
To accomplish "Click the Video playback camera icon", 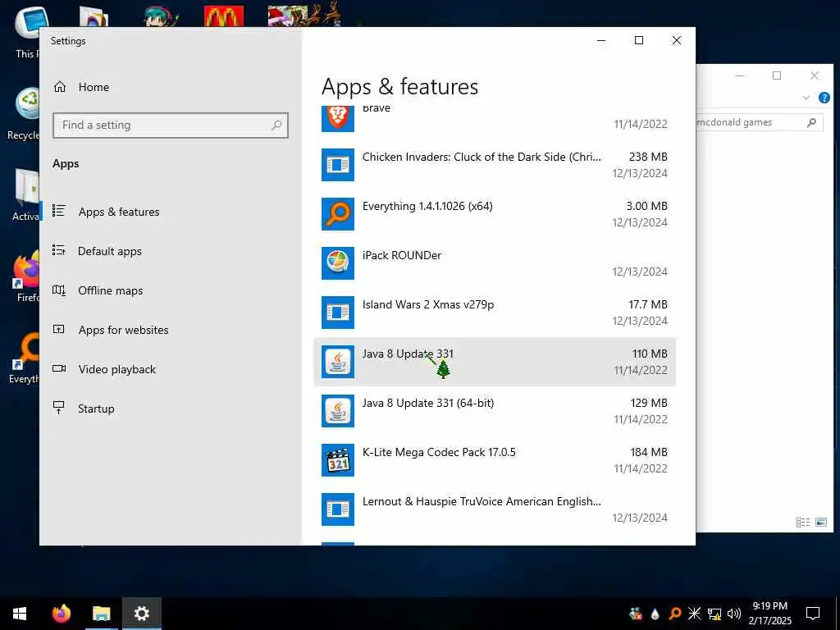I will (x=59, y=368).
